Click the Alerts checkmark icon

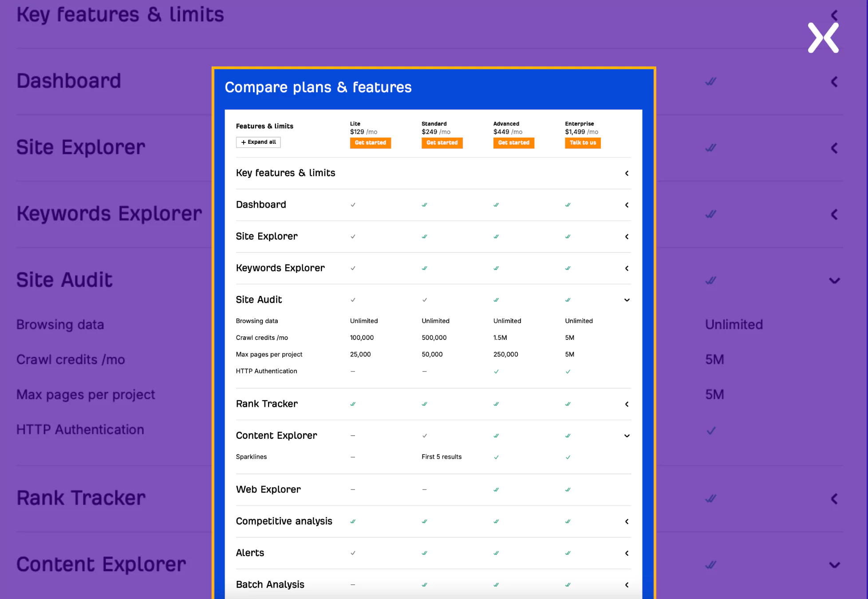[353, 552]
